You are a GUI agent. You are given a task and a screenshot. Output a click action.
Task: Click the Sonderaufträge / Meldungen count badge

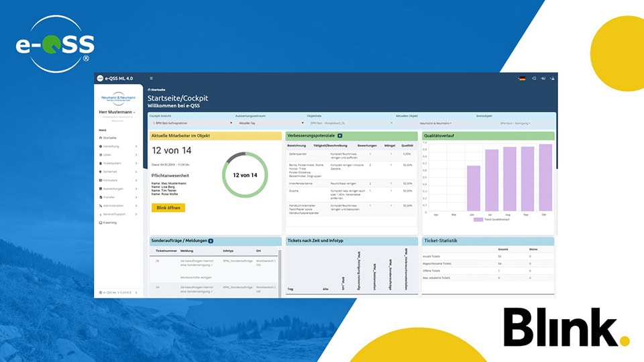211,241
